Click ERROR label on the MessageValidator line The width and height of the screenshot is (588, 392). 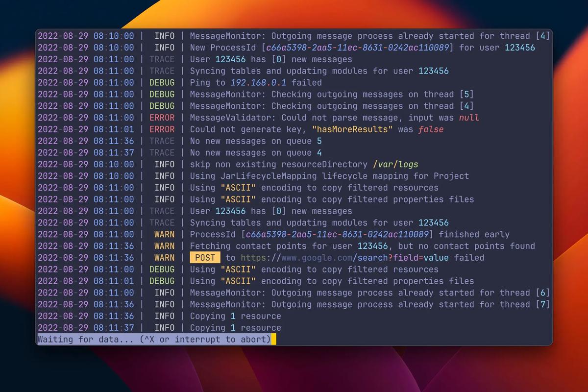(162, 118)
